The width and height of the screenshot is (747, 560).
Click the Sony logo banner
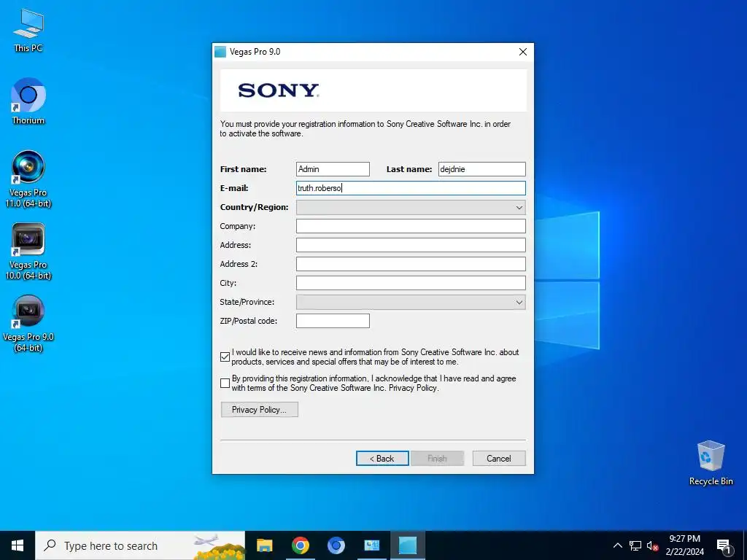pos(373,90)
